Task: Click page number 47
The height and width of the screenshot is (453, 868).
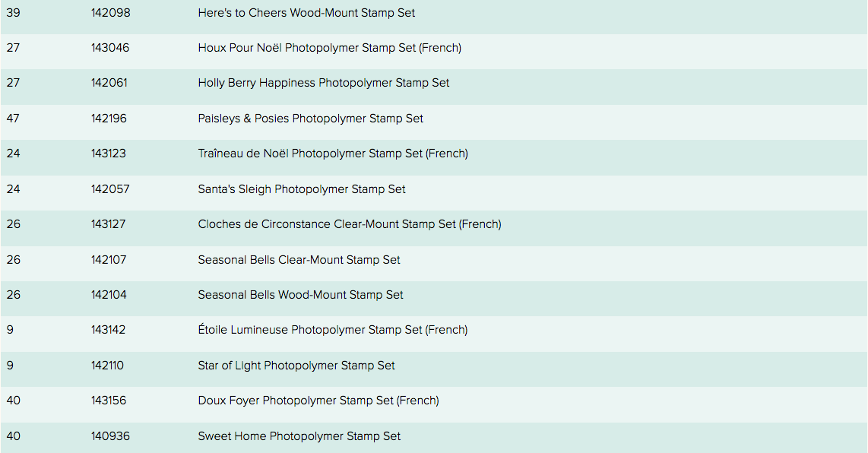Action: click(x=13, y=119)
